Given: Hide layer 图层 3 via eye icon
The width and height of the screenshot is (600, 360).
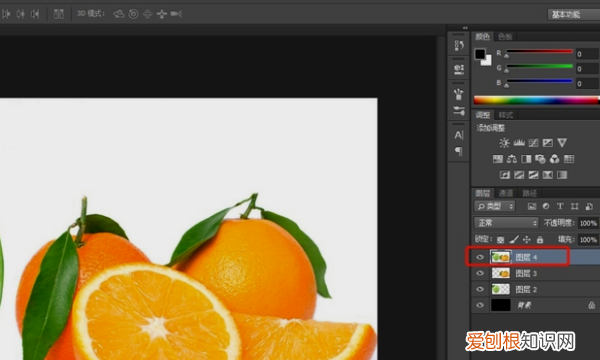Looking at the screenshot, I should [x=480, y=273].
